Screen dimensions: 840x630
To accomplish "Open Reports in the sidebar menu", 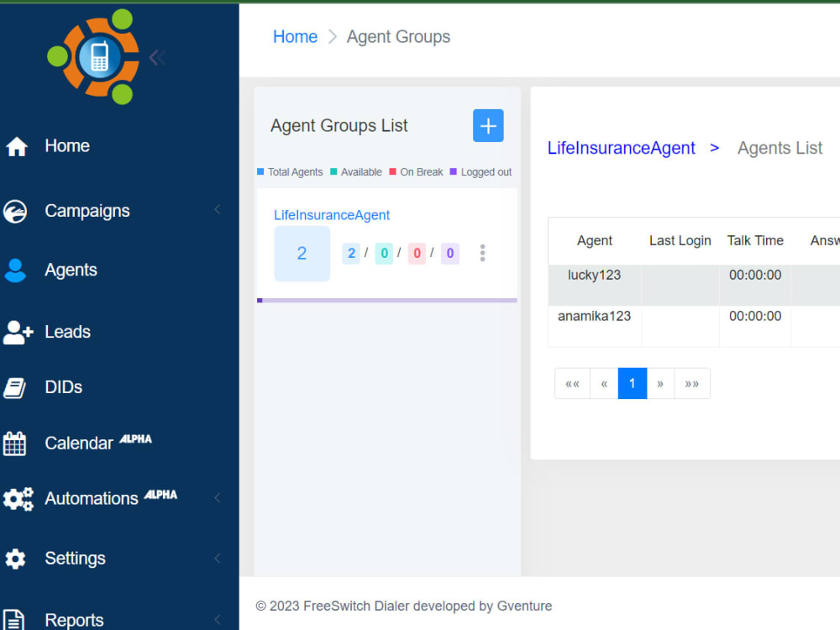I will pyautogui.click(x=75, y=620).
